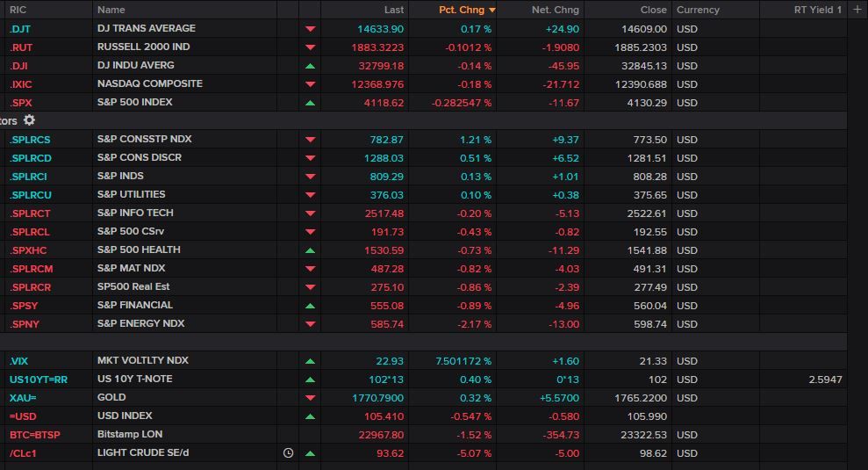Screen dimensions: 868x470
Task: Open the .SPLRCU instrument code
Action: pos(31,195)
